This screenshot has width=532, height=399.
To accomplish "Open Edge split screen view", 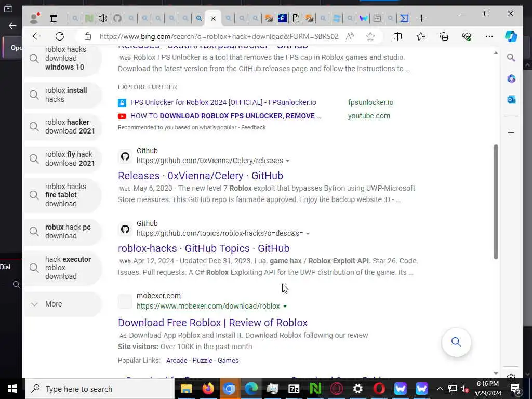I will pyautogui.click(x=397, y=36).
